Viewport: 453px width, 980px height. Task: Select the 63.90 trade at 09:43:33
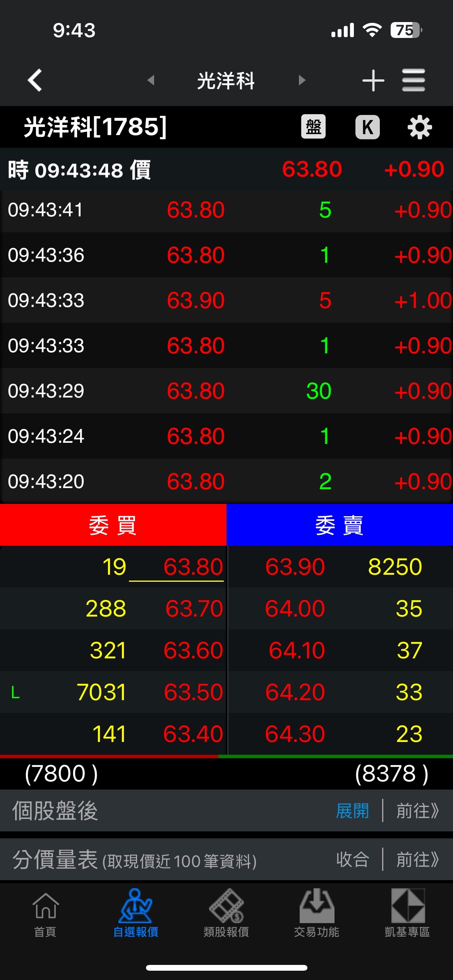coord(226,300)
